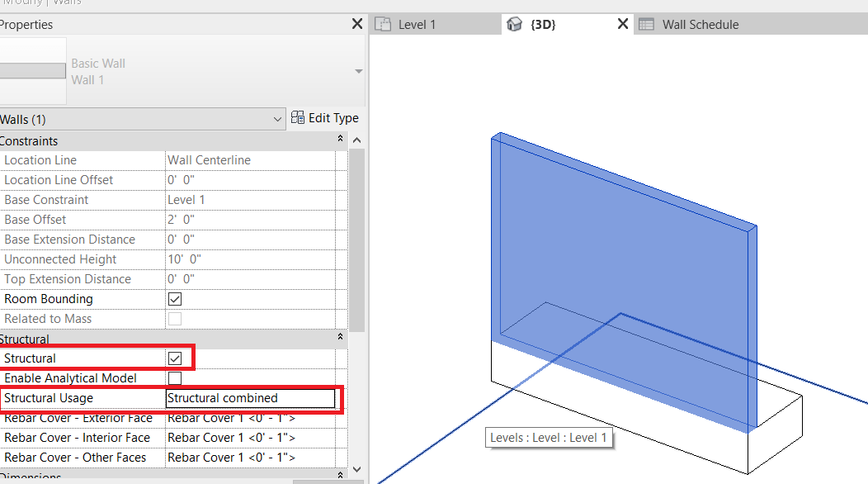Expand the Dimensions section
The image size is (868, 484).
[338, 477]
